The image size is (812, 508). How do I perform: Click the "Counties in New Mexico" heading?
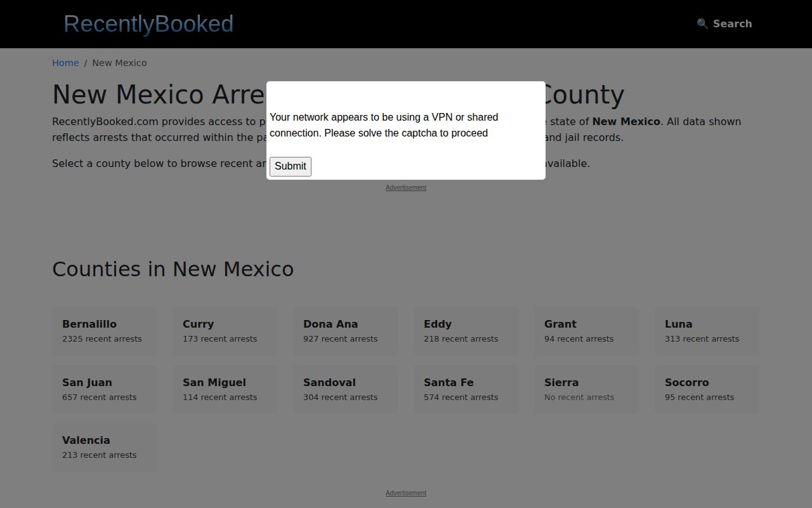pyautogui.click(x=173, y=269)
